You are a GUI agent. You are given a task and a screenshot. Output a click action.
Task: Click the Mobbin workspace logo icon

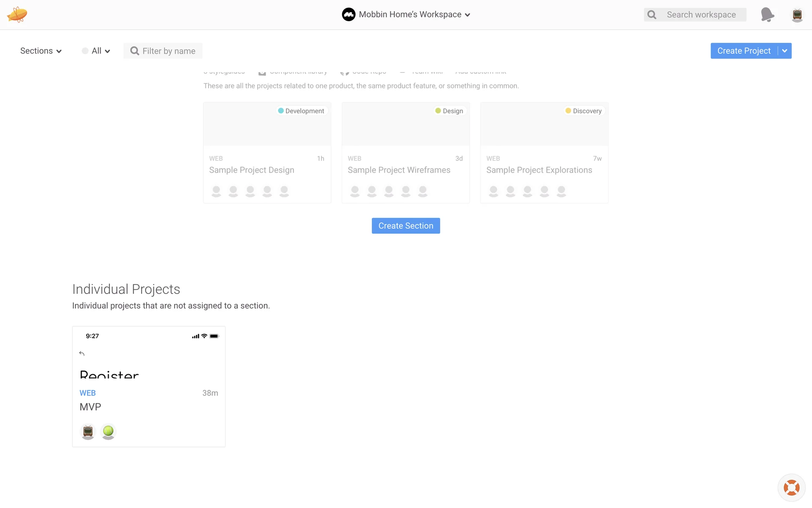pyautogui.click(x=348, y=14)
